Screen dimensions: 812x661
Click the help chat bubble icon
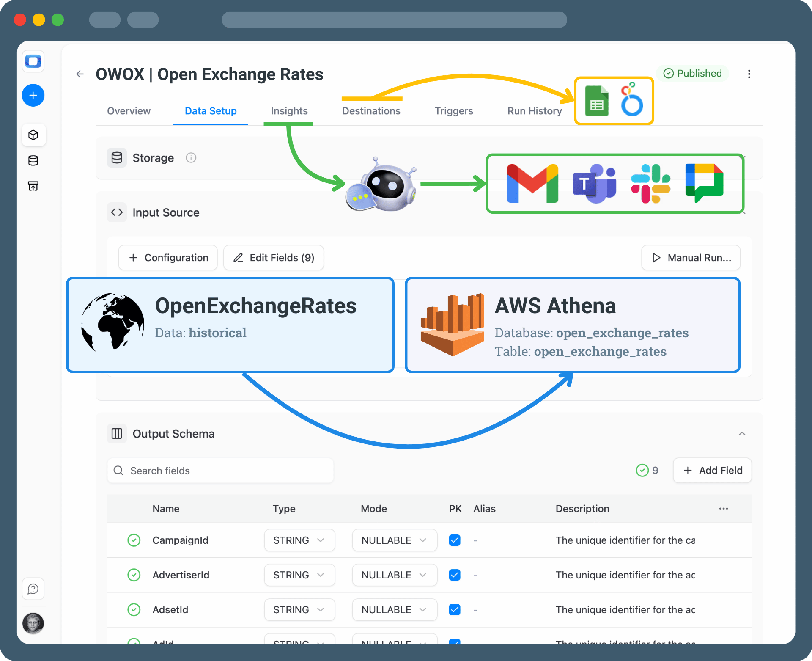33,589
